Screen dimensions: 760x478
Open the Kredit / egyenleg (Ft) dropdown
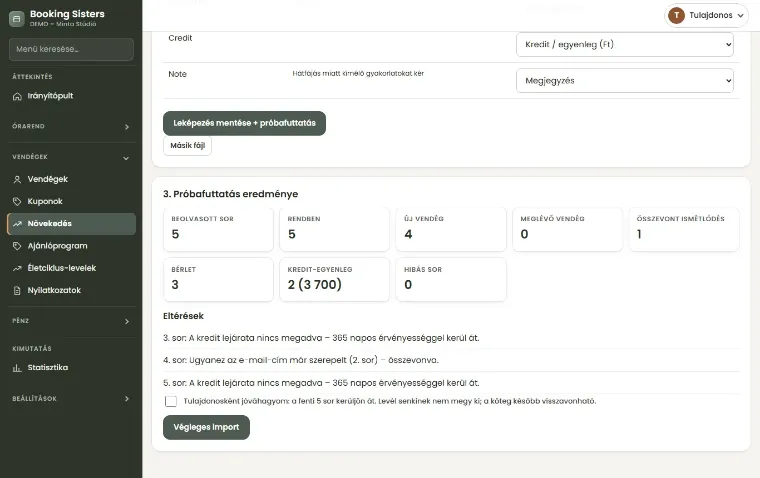coord(625,45)
